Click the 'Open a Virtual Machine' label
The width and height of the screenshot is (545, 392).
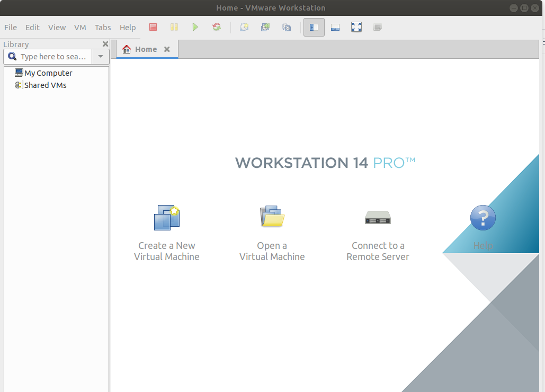coord(272,251)
